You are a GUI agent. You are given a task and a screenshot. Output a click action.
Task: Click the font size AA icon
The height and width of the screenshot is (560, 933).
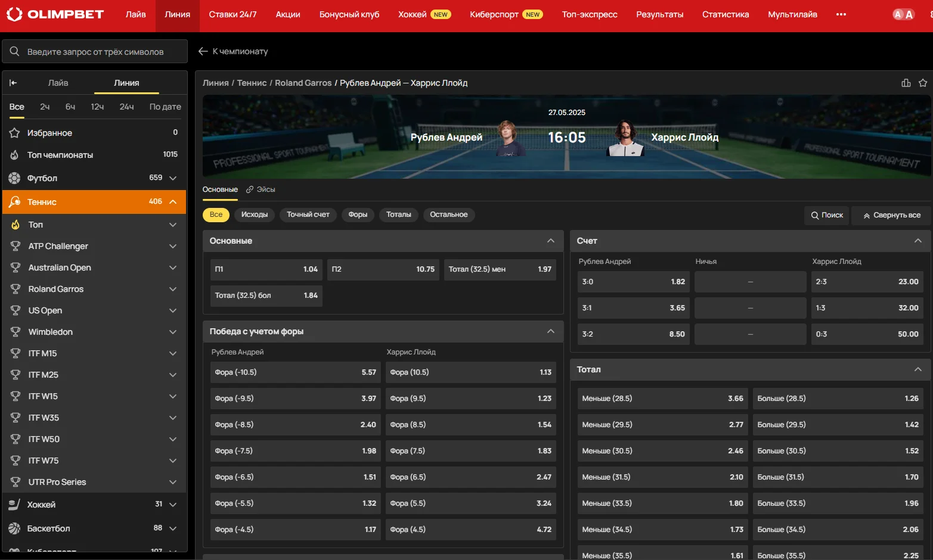pos(903,14)
